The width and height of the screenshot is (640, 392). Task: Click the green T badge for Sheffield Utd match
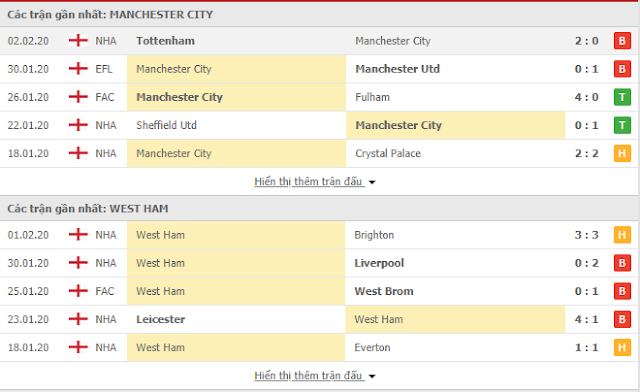pos(622,125)
